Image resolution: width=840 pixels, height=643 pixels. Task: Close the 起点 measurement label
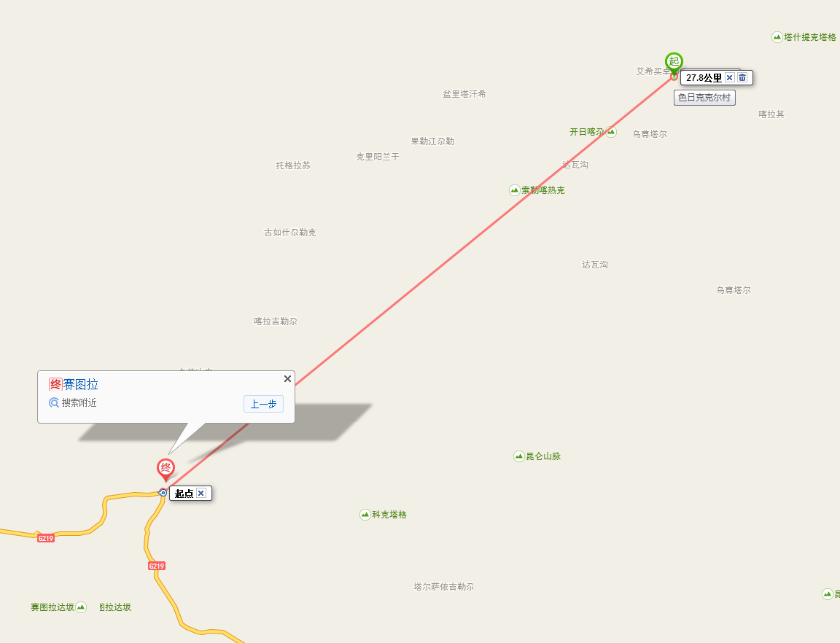point(201,493)
